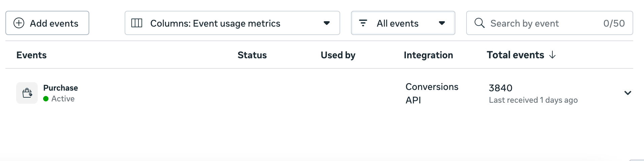644x161 pixels.
Task: Click the Integration column header
Action: point(428,55)
